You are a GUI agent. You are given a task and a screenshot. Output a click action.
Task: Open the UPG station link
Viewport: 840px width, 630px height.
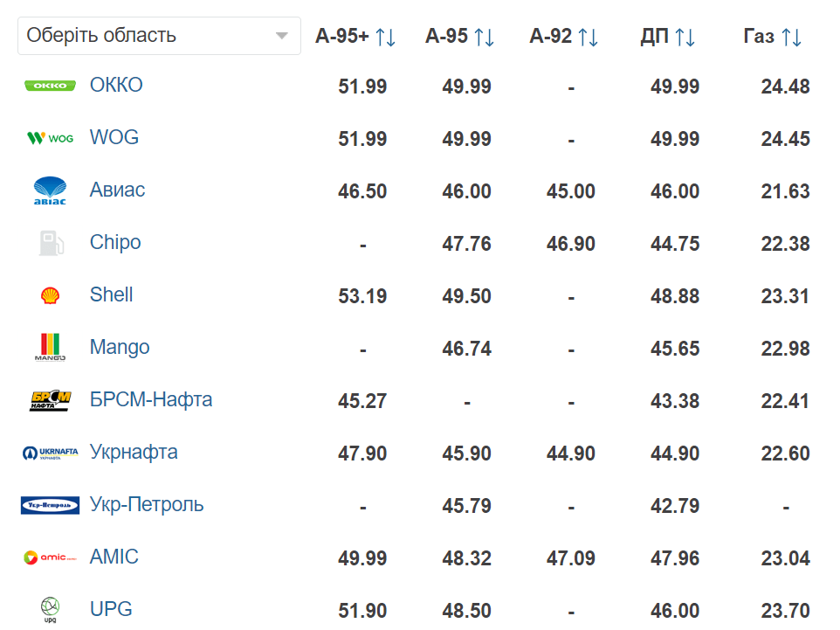click(x=111, y=609)
